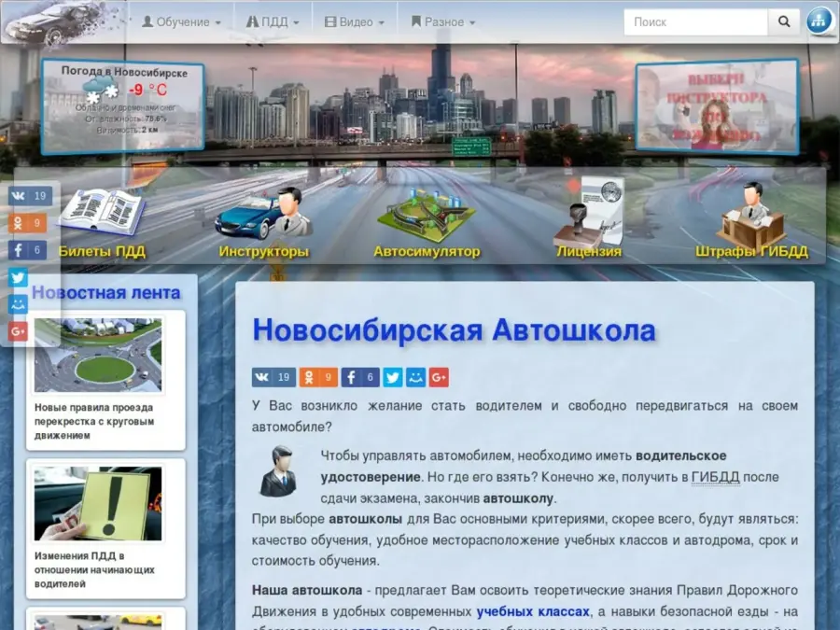The image size is (840, 630).
Task: Expand the Обучение dropdown menu
Action: 181,22
